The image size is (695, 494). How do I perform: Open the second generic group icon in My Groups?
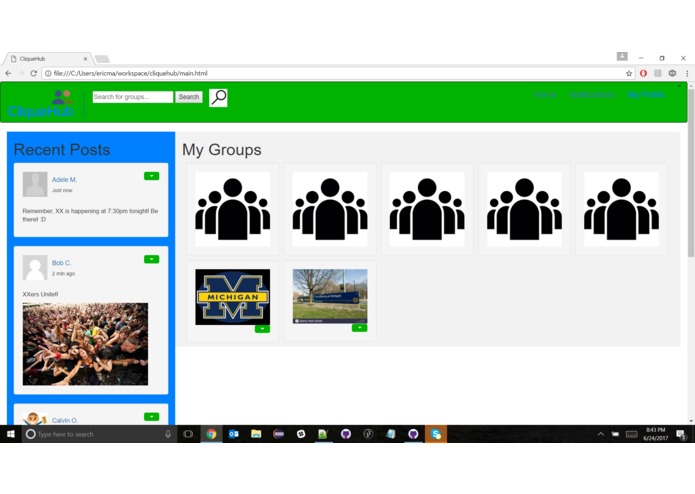tap(330, 209)
